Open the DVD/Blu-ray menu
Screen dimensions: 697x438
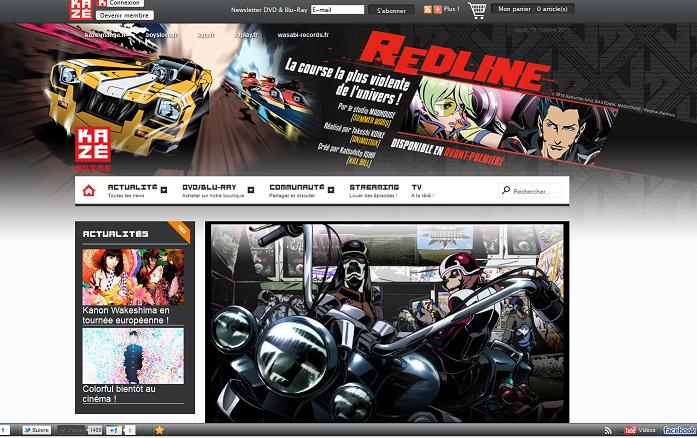[x=213, y=190]
